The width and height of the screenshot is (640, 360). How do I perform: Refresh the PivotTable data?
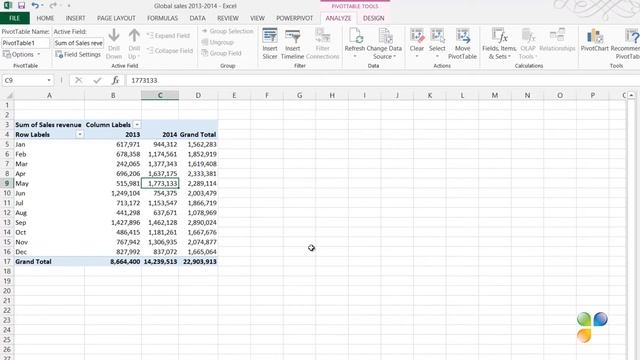(x=355, y=44)
